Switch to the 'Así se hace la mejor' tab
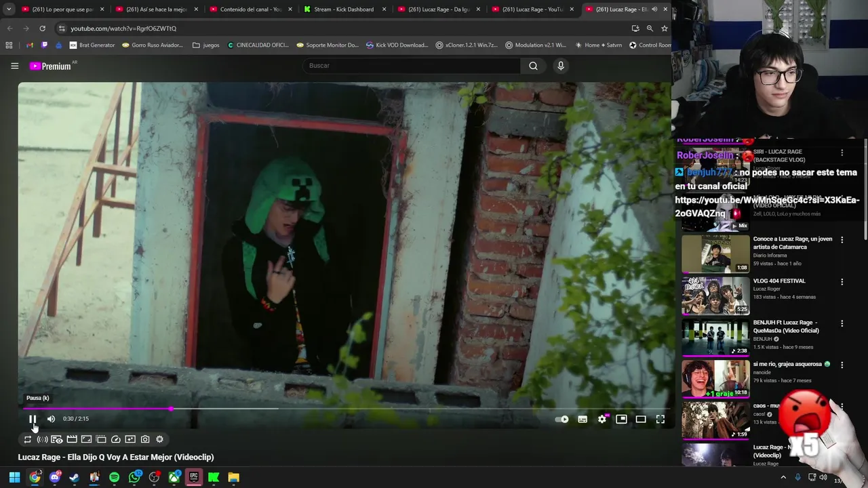This screenshot has height=488, width=868. point(157,9)
